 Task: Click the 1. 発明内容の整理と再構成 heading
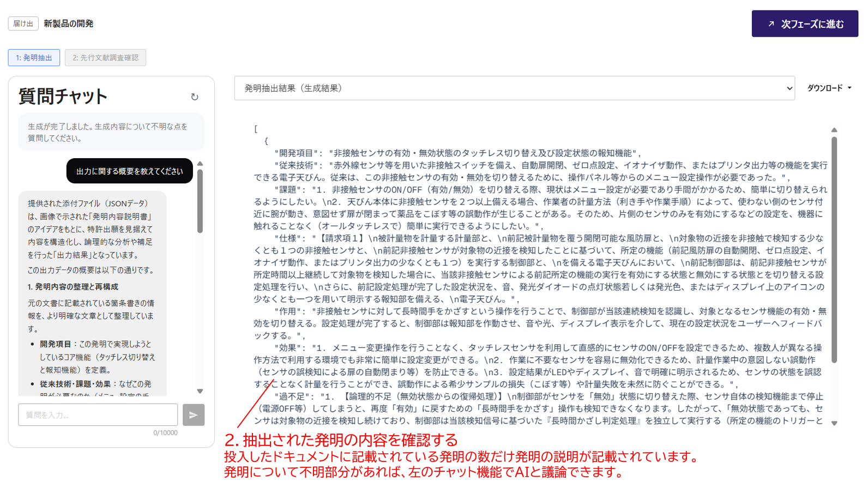73,287
